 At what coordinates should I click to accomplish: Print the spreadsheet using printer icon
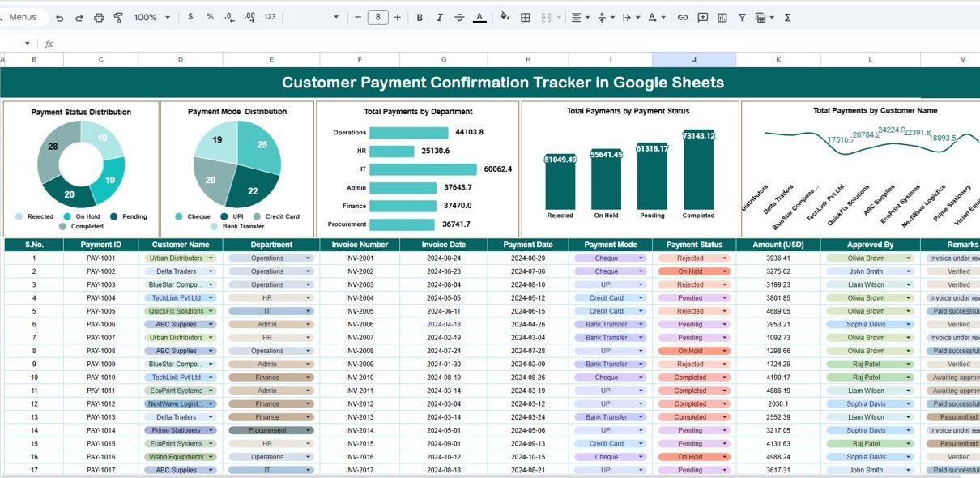tap(99, 17)
